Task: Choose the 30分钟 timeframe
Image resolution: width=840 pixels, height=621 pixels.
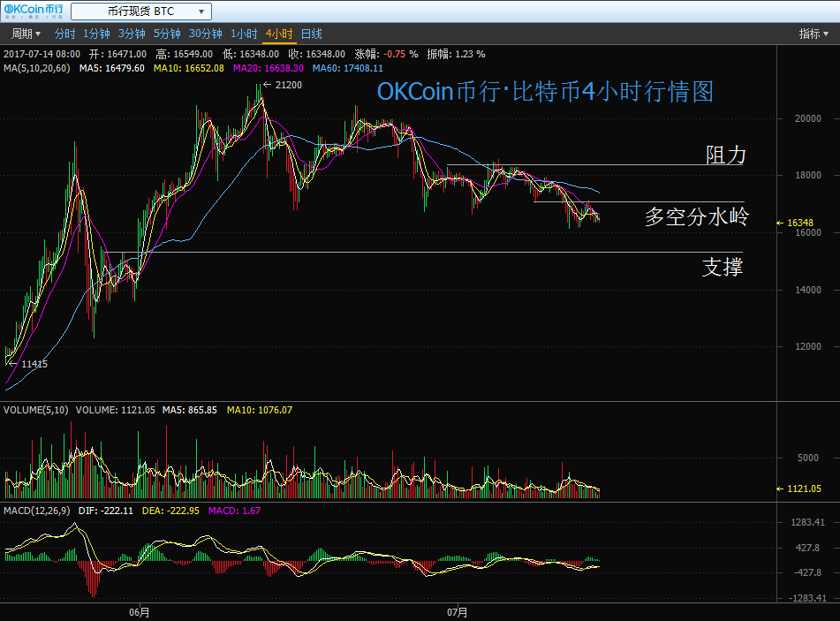Action: pos(206,34)
